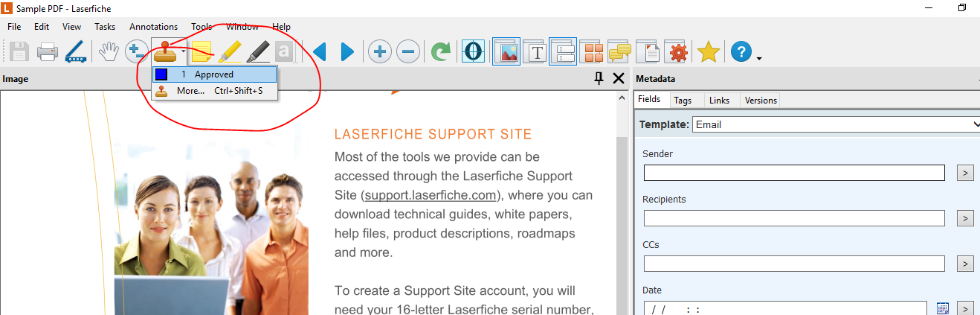Select the yellow Highlight tool
Screen dimensions: 980x315
point(229,51)
